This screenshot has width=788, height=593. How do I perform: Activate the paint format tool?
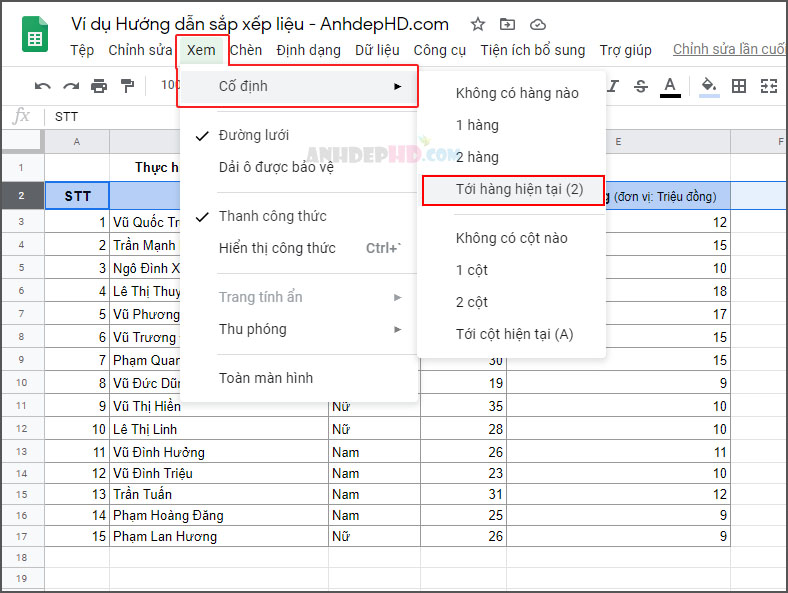point(128,86)
